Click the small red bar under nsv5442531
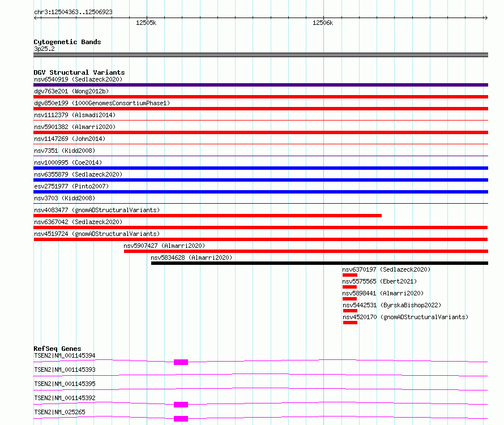 tap(350, 311)
